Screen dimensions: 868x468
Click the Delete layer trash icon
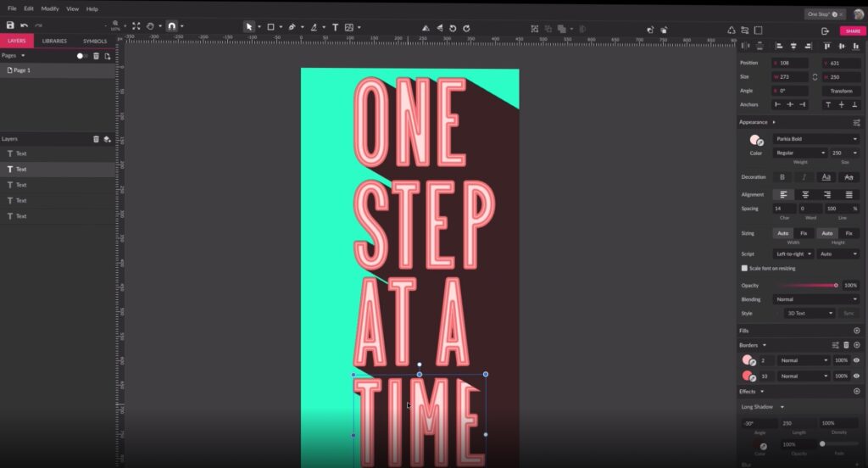(x=96, y=139)
